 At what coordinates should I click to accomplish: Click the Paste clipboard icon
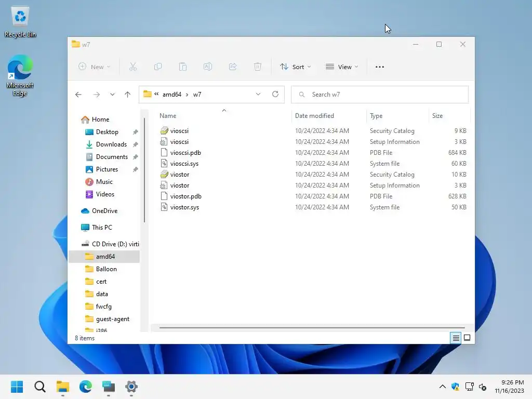point(183,67)
